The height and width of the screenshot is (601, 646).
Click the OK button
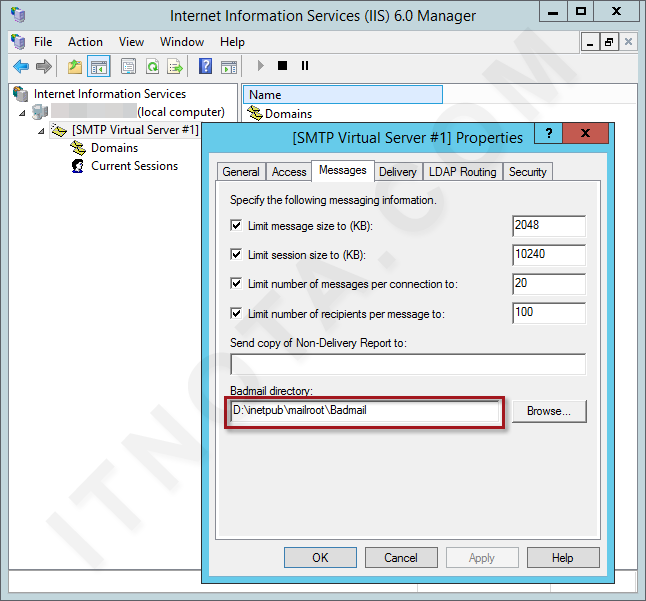pyautogui.click(x=320, y=557)
